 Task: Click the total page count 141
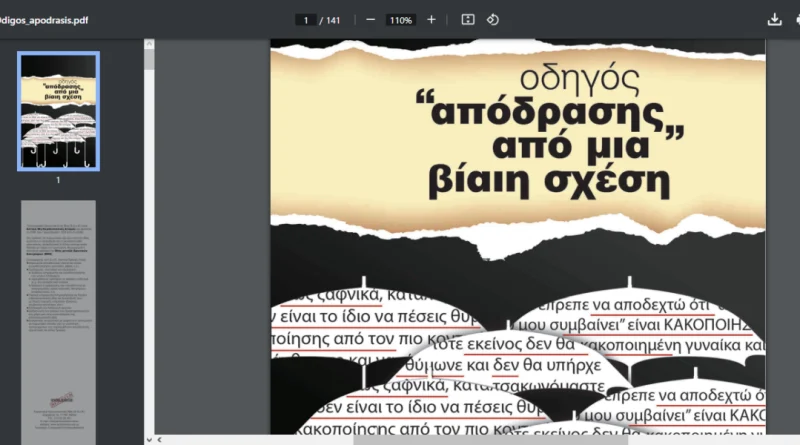tap(333, 19)
